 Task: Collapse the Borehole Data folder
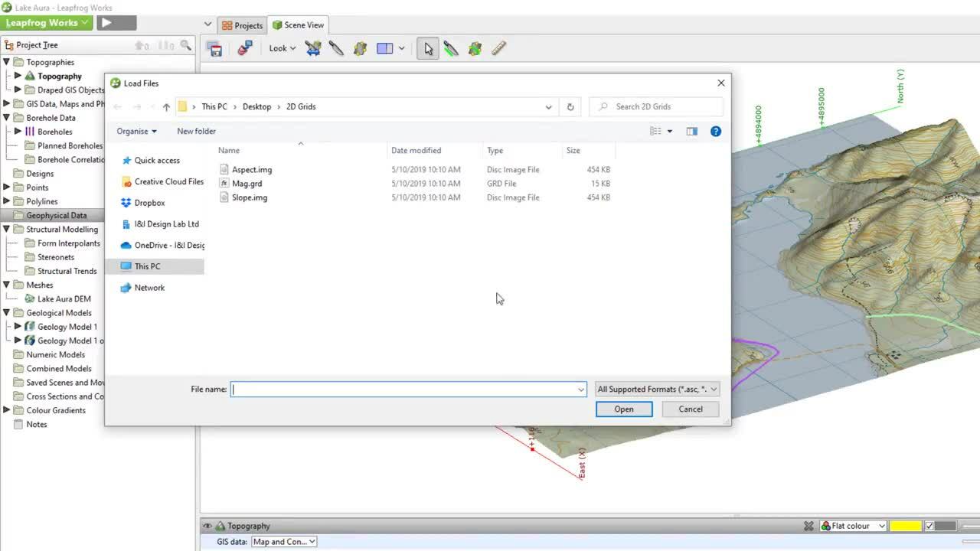7,118
